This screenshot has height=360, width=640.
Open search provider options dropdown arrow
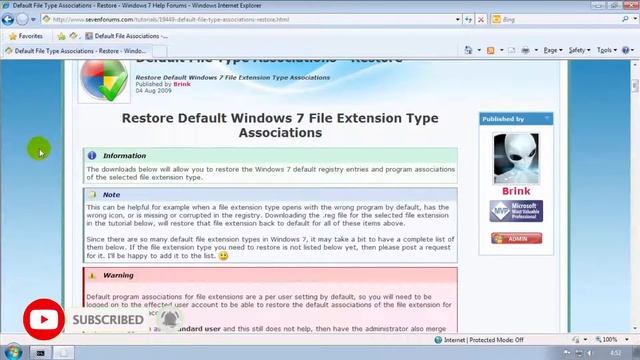[635, 19]
